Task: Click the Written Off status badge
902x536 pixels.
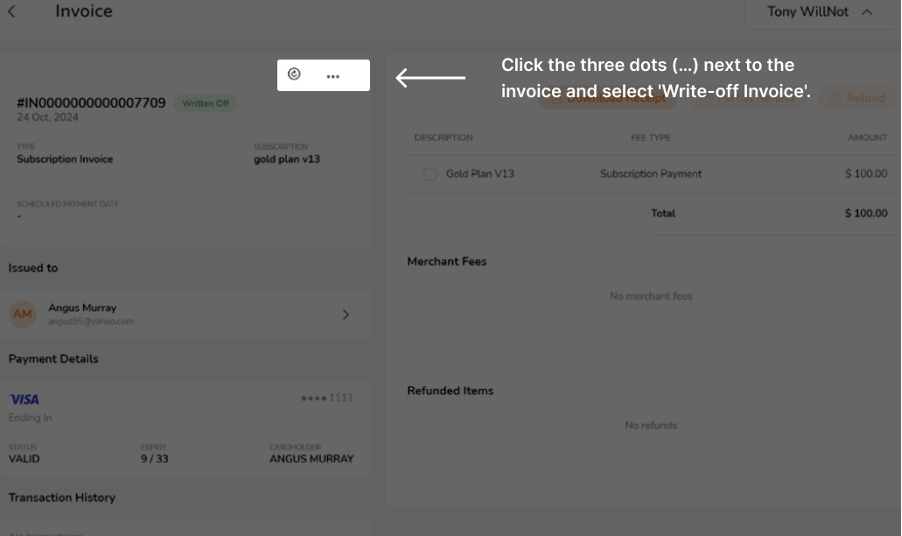Action: pyautogui.click(x=205, y=104)
